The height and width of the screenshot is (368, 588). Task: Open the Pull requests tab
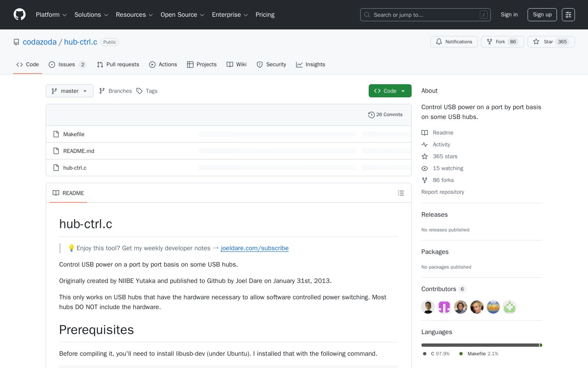pos(118,65)
